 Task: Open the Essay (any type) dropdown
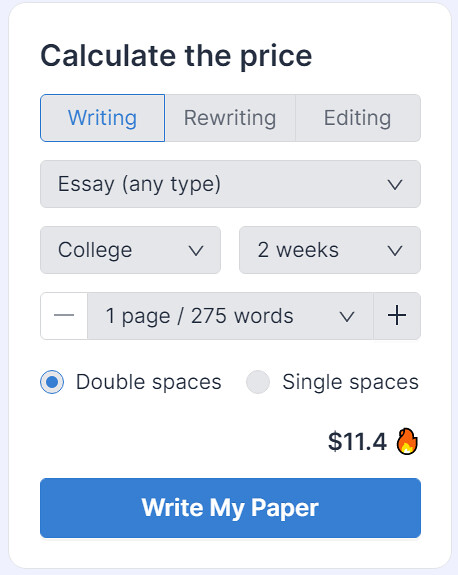tap(230, 184)
